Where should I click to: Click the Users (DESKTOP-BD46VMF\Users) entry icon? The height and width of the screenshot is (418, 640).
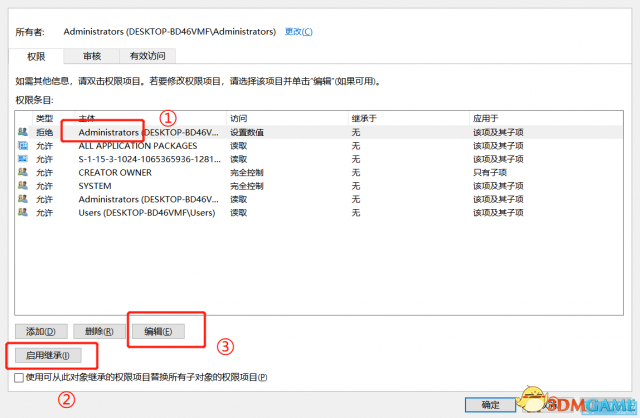tap(23, 212)
